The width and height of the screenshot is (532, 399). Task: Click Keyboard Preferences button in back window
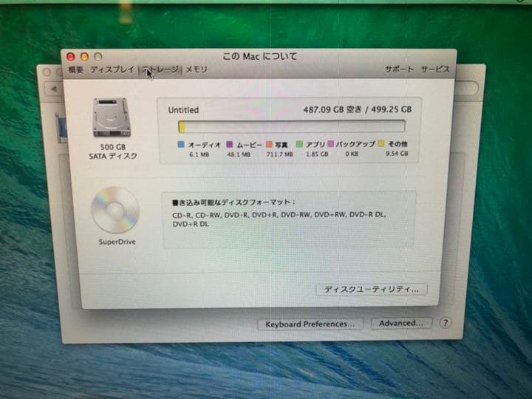(310, 324)
